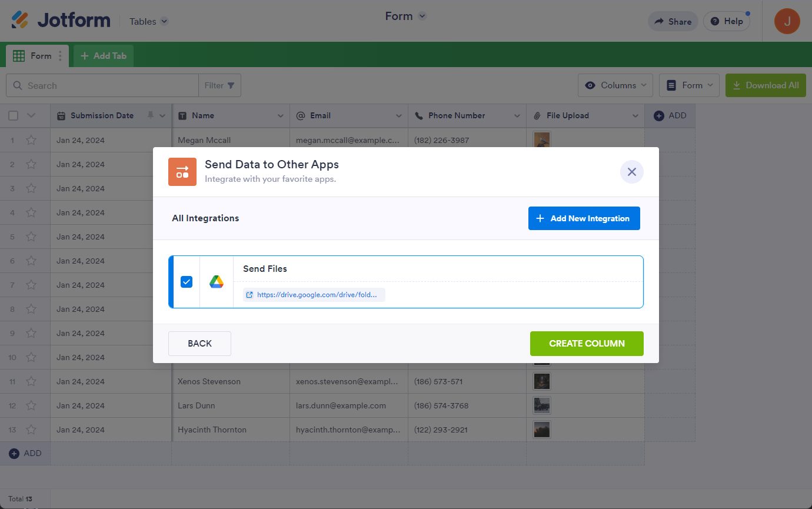This screenshot has height=509, width=812.
Task: Open the Google Drive folder link
Action: pos(314,295)
